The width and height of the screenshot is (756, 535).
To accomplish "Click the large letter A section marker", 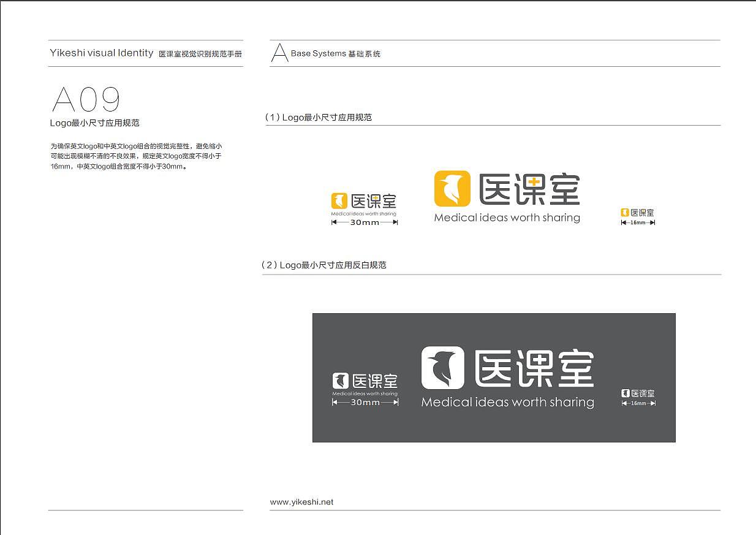I will (x=279, y=53).
